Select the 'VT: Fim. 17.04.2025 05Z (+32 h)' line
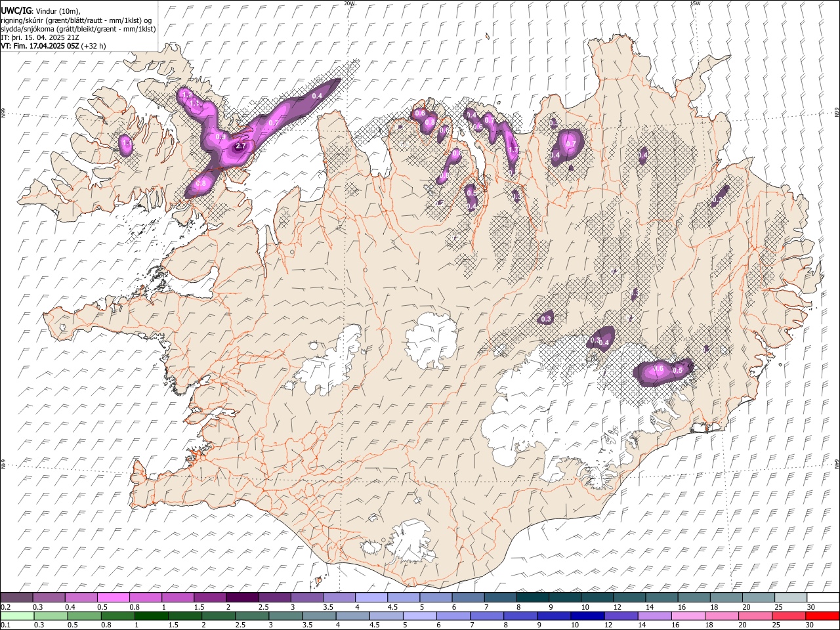 53,46
